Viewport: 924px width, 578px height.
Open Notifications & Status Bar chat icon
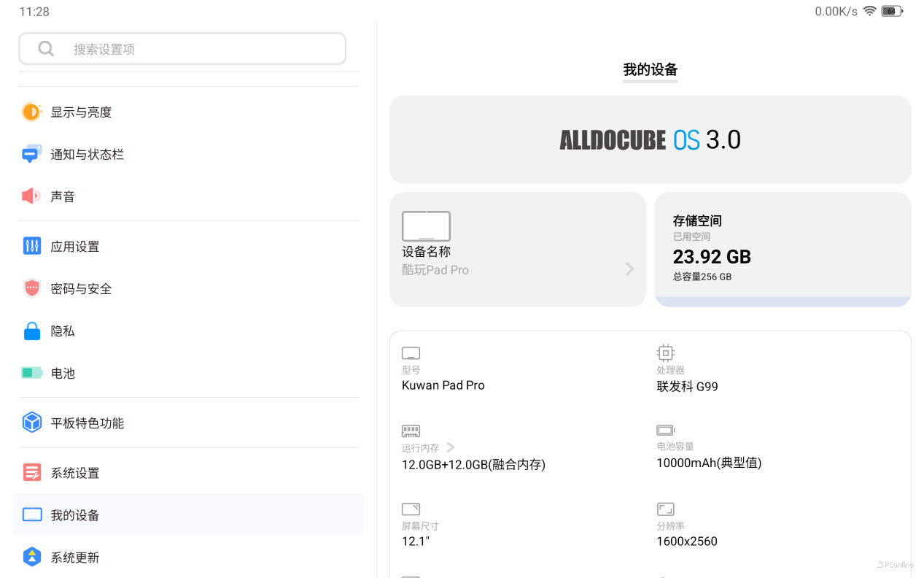pos(31,154)
